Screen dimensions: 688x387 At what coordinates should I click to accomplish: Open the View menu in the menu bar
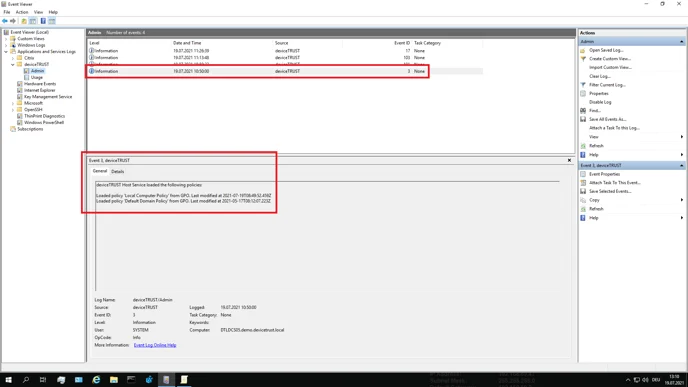point(39,12)
